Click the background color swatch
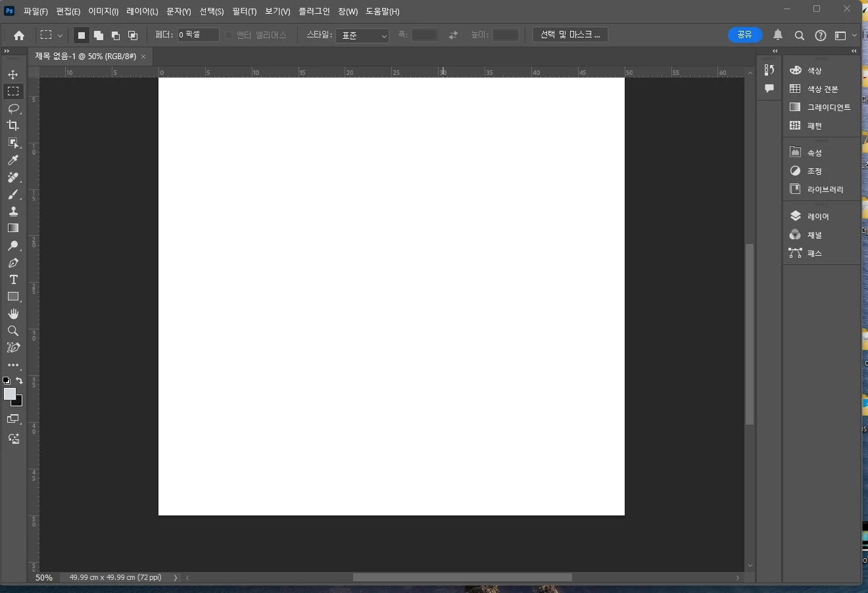The height and width of the screenshot is (593, 868). (18, 402)
